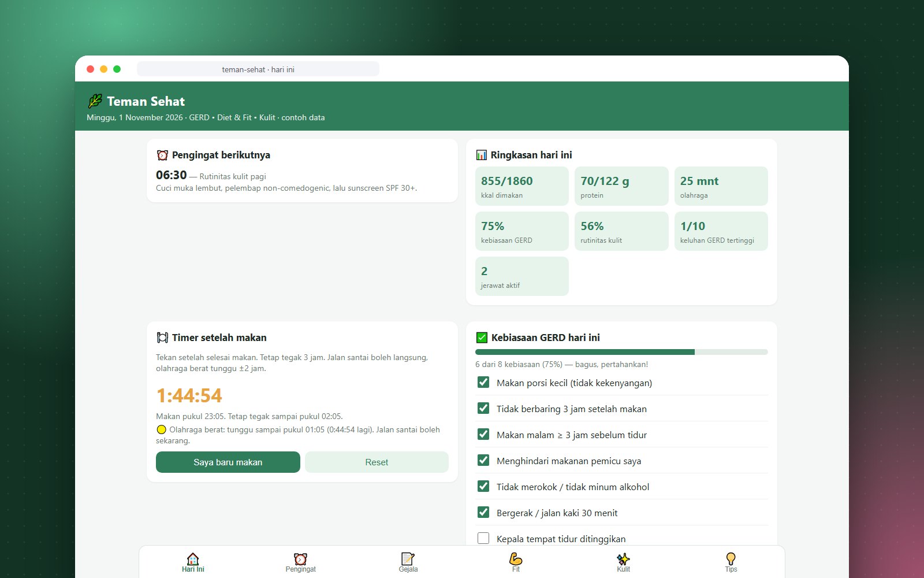
Task: Click the 1:44:54 countdown timer value
Action: coord(189,395)
